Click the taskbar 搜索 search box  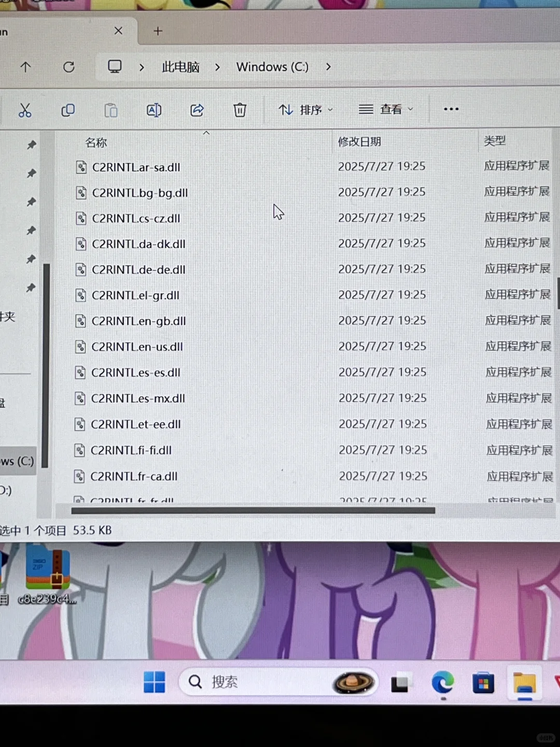tap(278, 682)
